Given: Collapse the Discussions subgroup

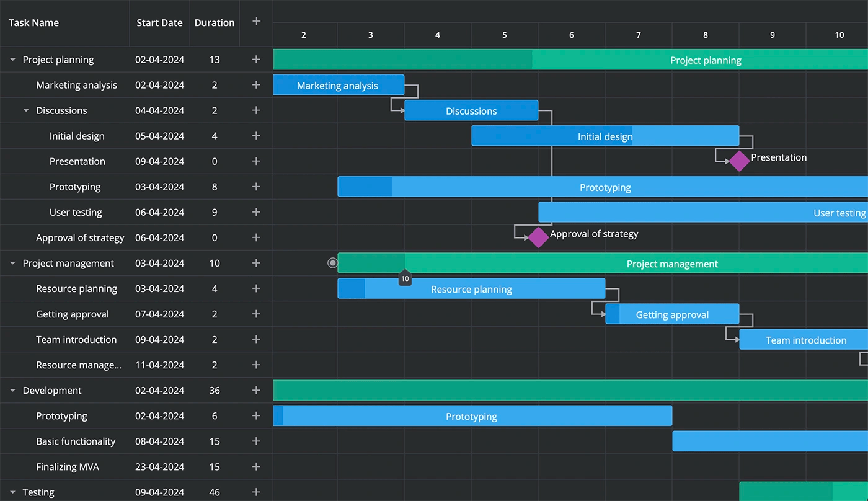Looking at the screenshot, I should (x=26, y=111).
